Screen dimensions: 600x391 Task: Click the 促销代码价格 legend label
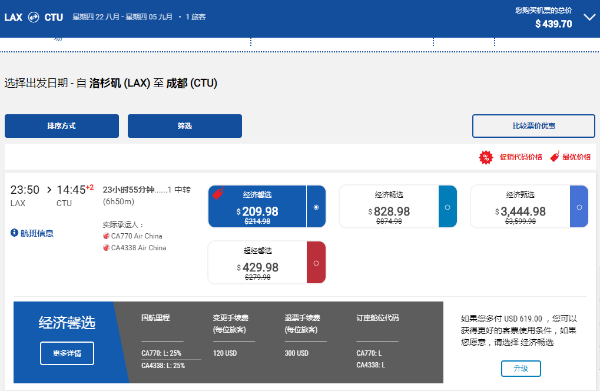(x=521, y=157)
